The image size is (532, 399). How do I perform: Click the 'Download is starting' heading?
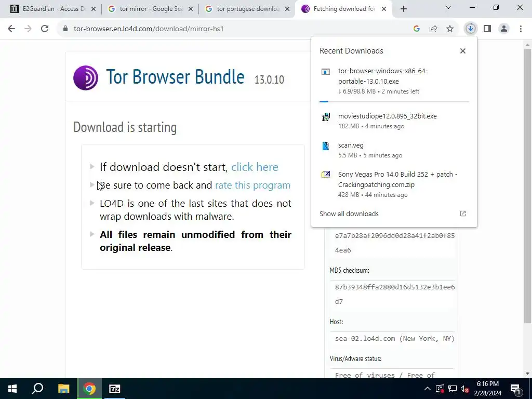(x=125, y=128)
